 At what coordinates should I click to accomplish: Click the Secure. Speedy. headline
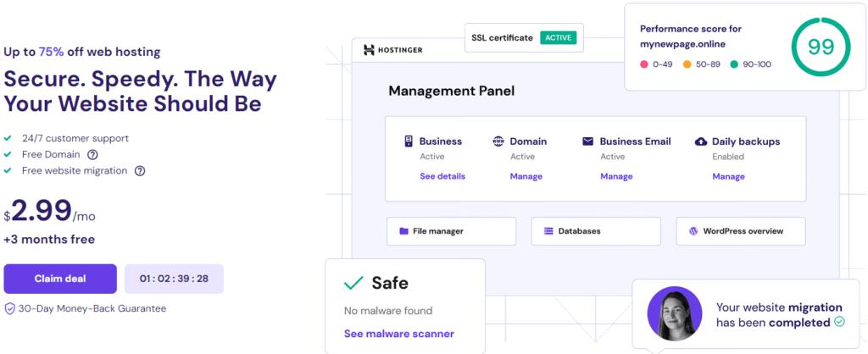(x=140, y=91)
